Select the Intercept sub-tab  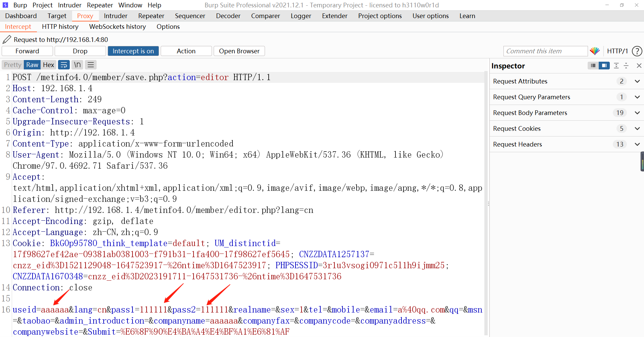pyautogui.click(x=18, y=26)
